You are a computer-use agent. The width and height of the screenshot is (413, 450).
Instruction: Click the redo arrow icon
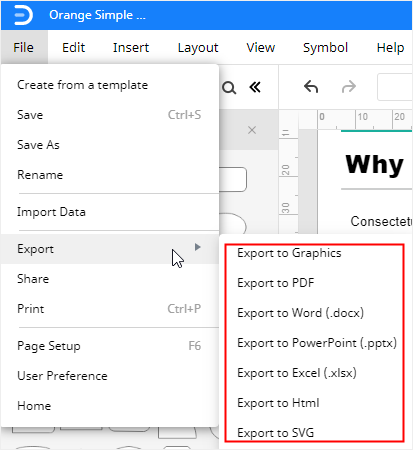point(349,87)
